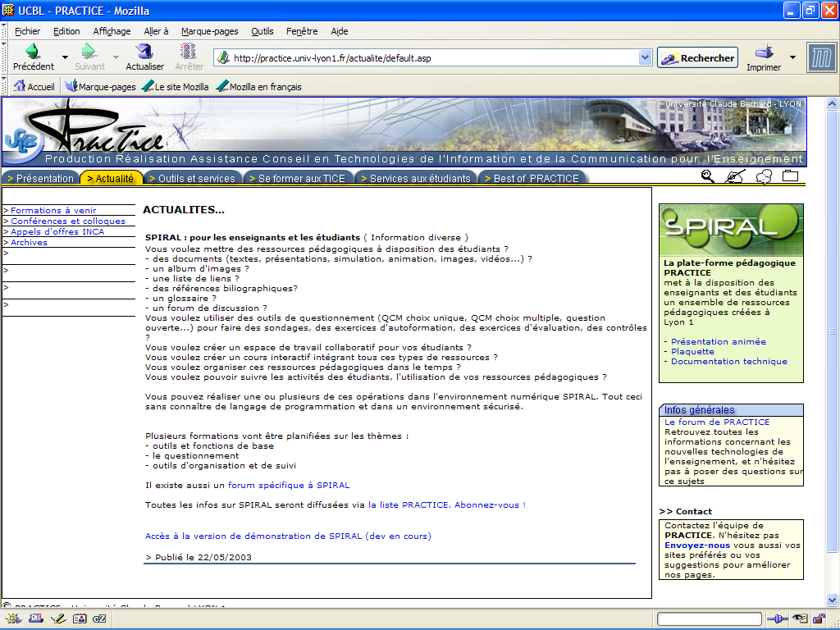Open the Fichier menu

click(x=27, y=31)
